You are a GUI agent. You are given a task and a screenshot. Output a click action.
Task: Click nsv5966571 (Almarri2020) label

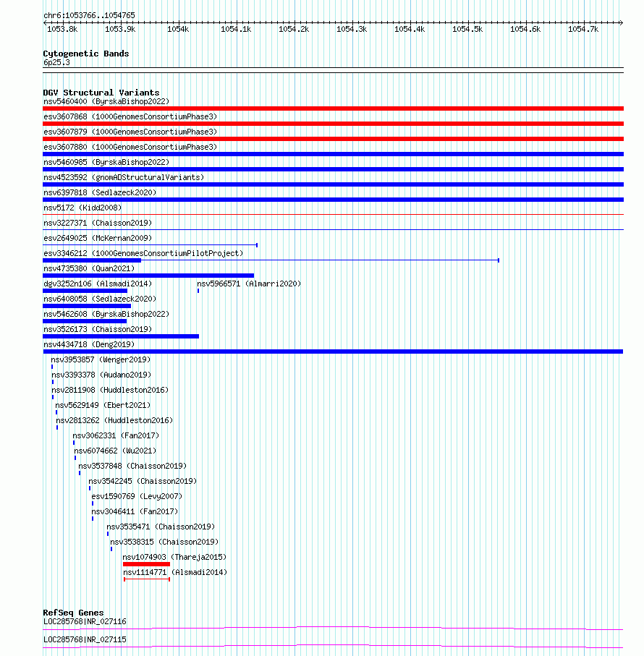coord(249,284)
